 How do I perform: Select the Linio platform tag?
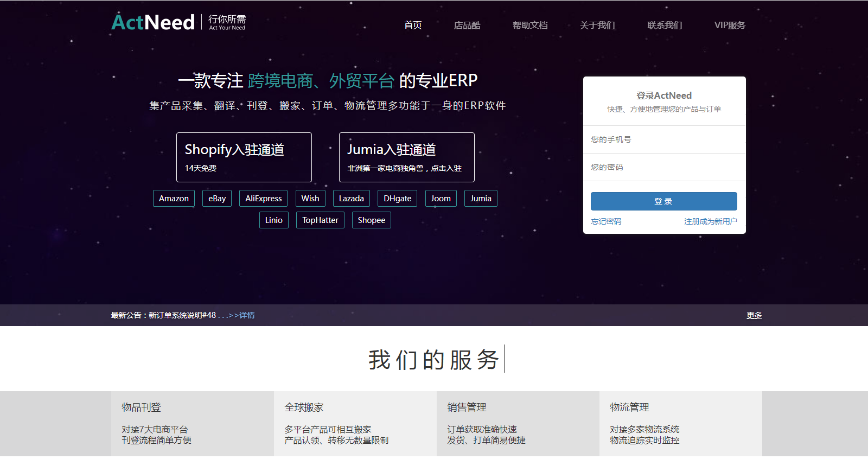(274, 220)
